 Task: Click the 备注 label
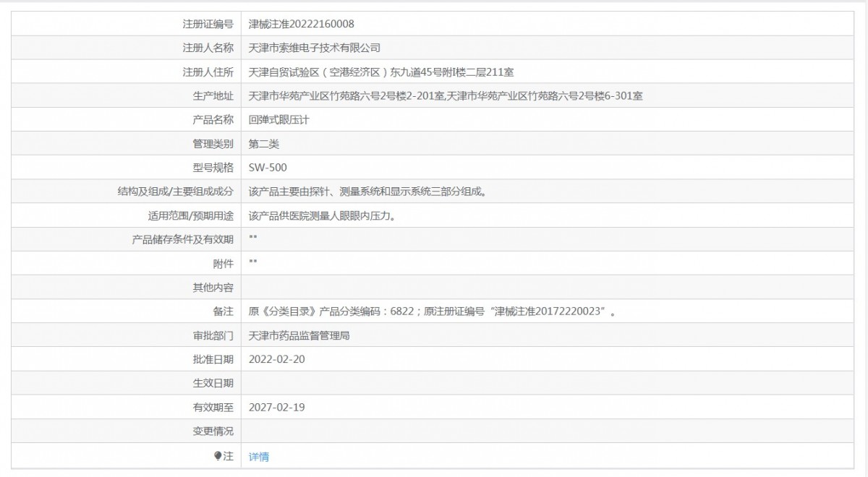[224, 311]
